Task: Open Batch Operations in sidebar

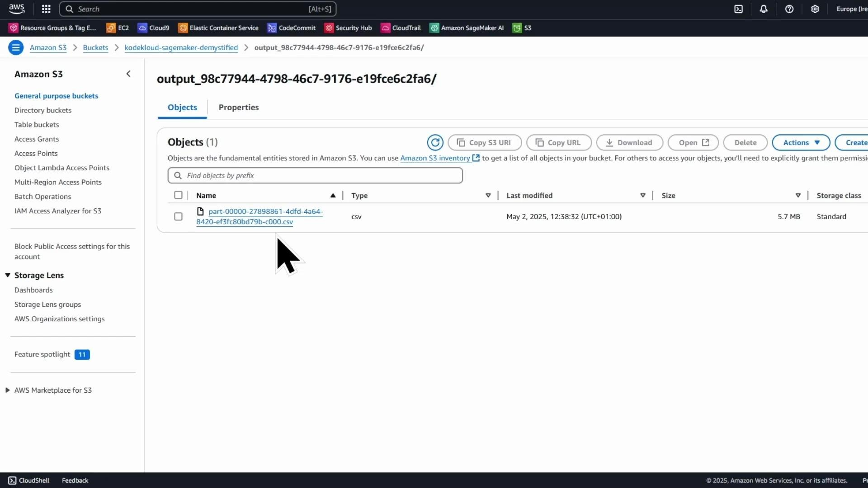Action: [x=43, y=197]
